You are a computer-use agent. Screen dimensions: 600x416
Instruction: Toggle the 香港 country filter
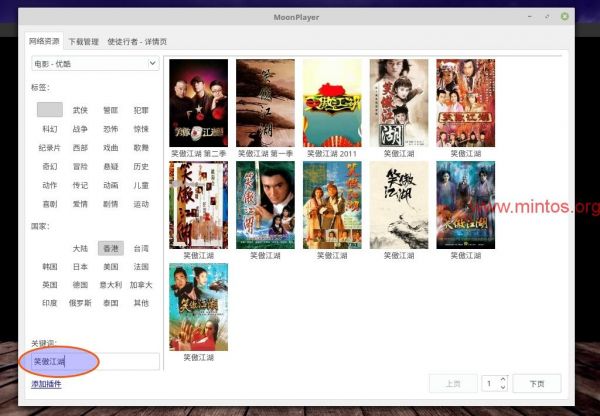[110, 248]
